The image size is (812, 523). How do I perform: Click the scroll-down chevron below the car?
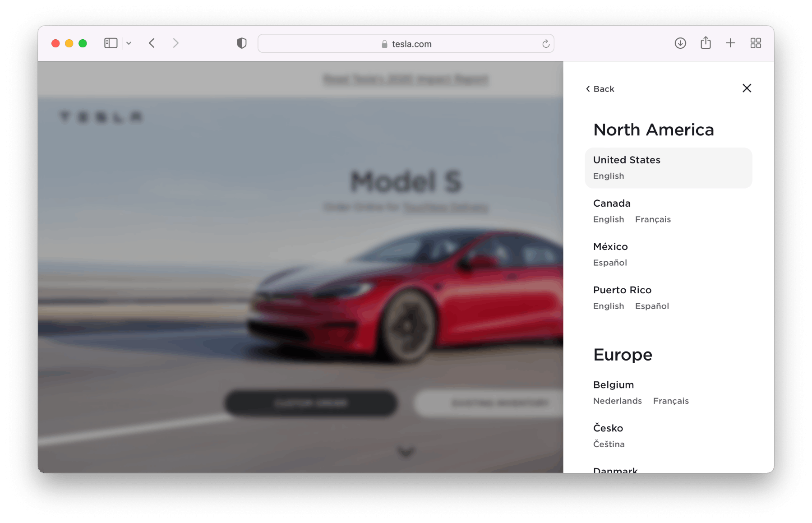tap(406, 451)
